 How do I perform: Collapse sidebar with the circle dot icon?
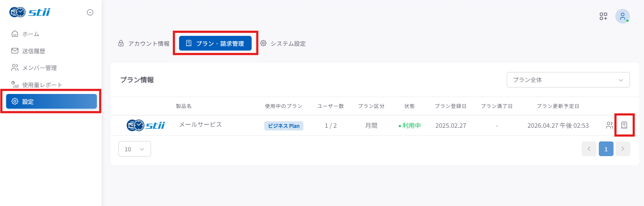(90, 12)
